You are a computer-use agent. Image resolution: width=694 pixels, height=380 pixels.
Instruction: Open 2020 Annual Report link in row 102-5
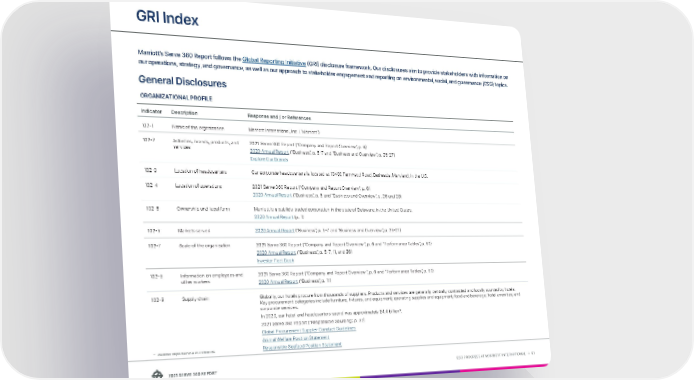(273, 217)
